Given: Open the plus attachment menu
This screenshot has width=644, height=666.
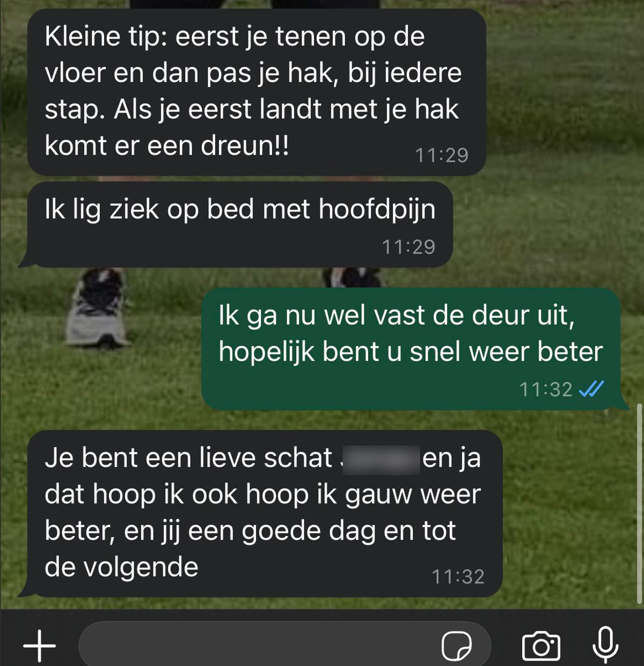Looking at the screenshot, I should pyautogui.click(x=40, y=645).
